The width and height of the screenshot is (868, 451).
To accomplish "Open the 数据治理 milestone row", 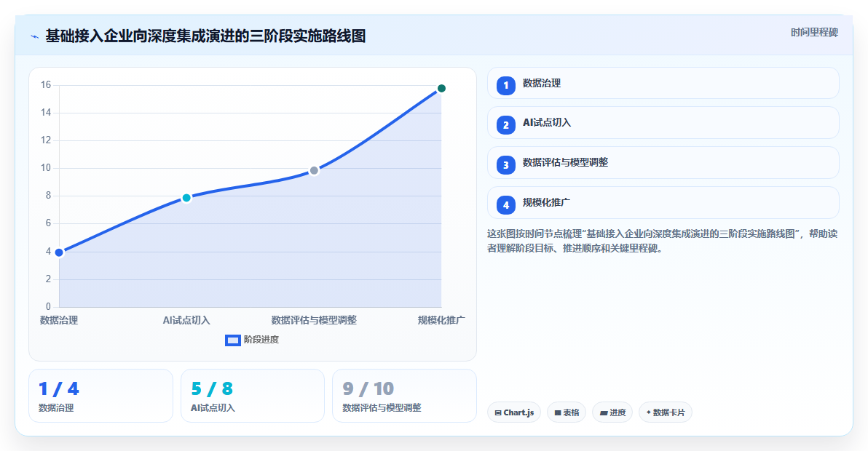I will click(x=663, y=84).
